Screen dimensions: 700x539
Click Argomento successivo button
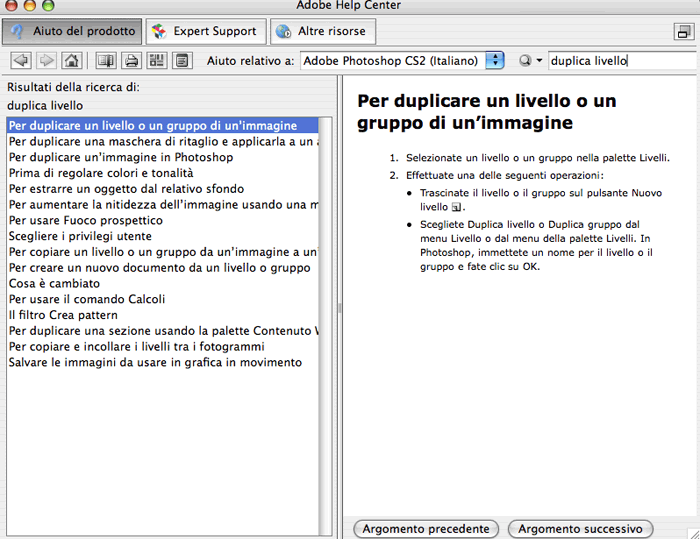coord(580,529)
